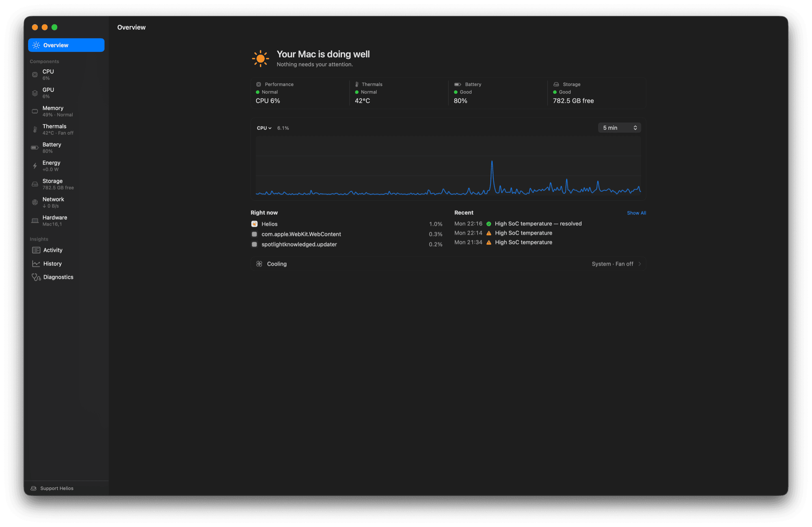Viewport: 812px width, 527px height.
Task: Click the green resolved status icon
Action: click(489, 224)
